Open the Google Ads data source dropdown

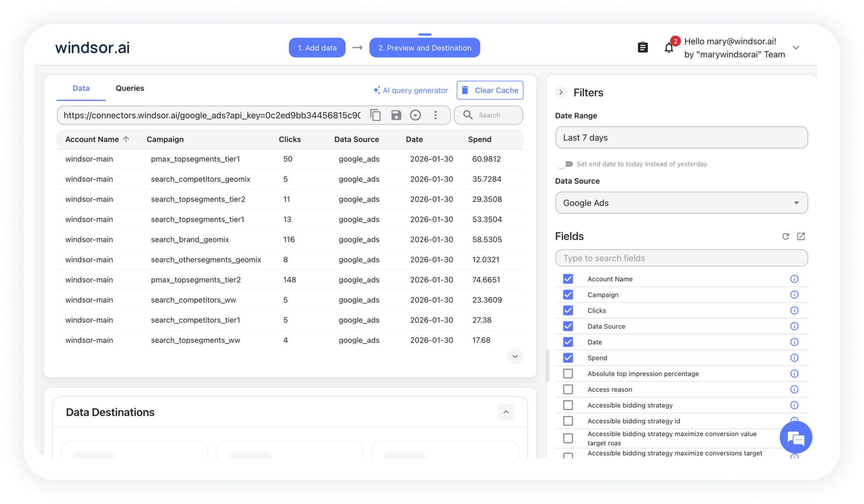pyautogui.click(x=681, y=203)
